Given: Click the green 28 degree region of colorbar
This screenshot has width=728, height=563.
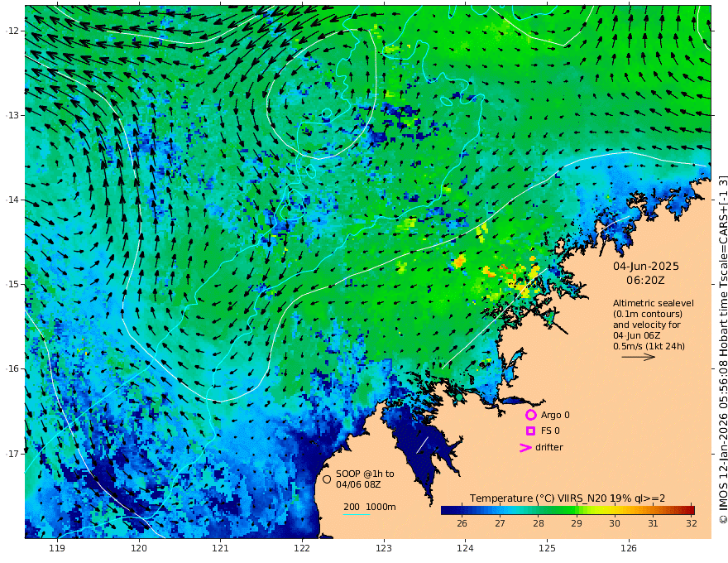Looking at the screenshot, I should [538, 510].
